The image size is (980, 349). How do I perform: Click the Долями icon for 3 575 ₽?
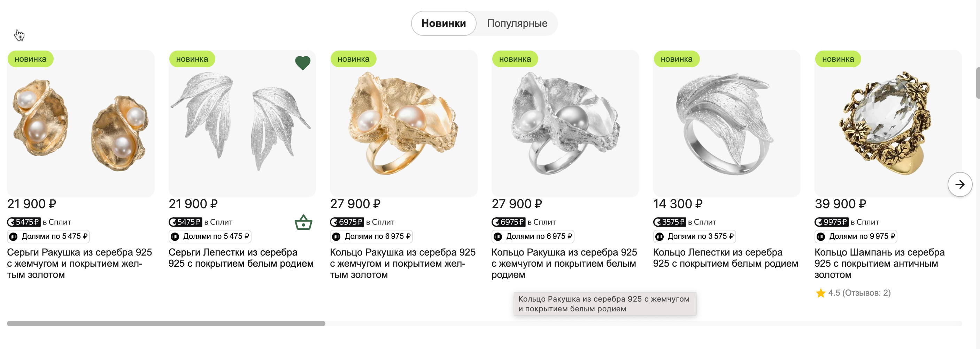659,237
